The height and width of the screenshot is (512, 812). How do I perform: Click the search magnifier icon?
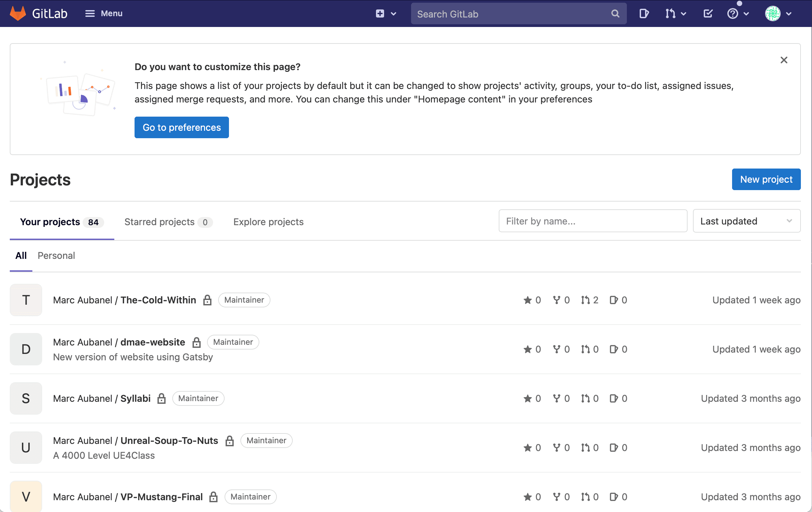click(615, 14)
